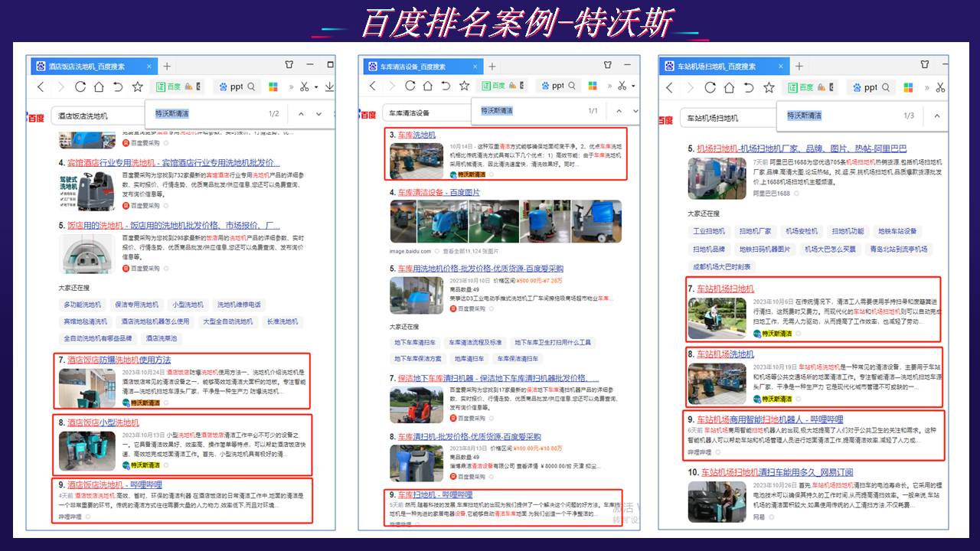This screenshot has width=980, height=551.
Task: Jump to next find match in left browser
Action: pos(320,114)
